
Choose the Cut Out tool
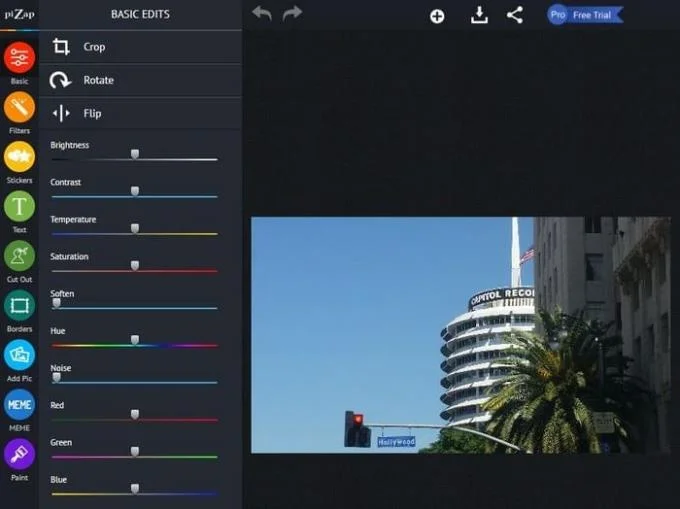point(19,256)
